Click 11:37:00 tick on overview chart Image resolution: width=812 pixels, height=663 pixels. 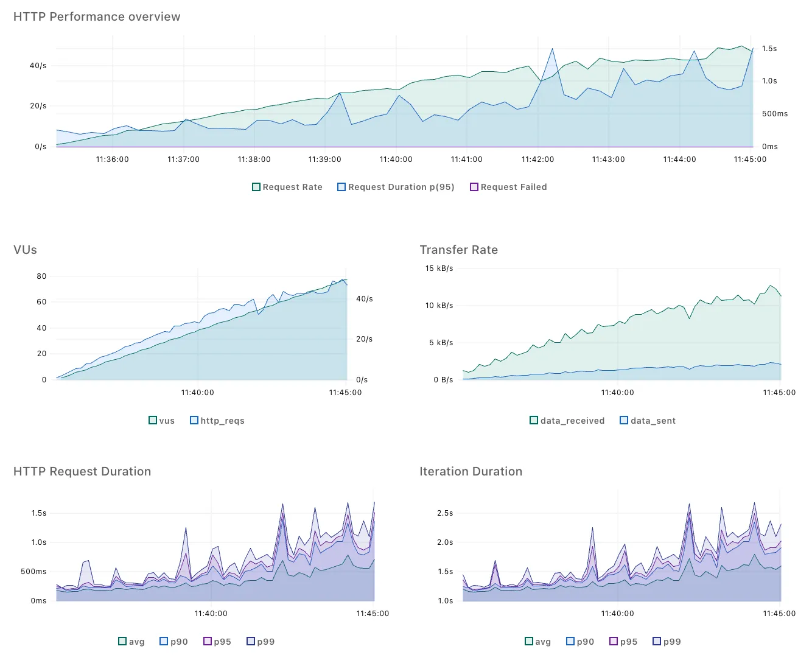(183, 160)
